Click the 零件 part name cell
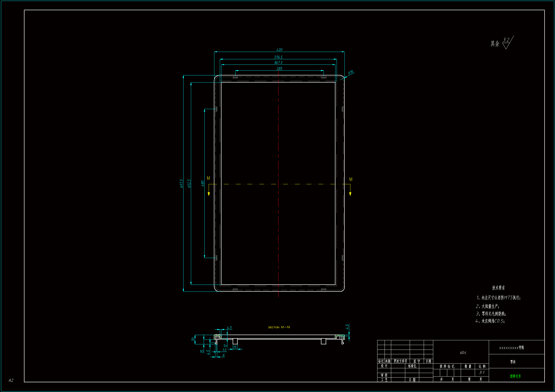555x392 pixels. [x=513, y=362]
